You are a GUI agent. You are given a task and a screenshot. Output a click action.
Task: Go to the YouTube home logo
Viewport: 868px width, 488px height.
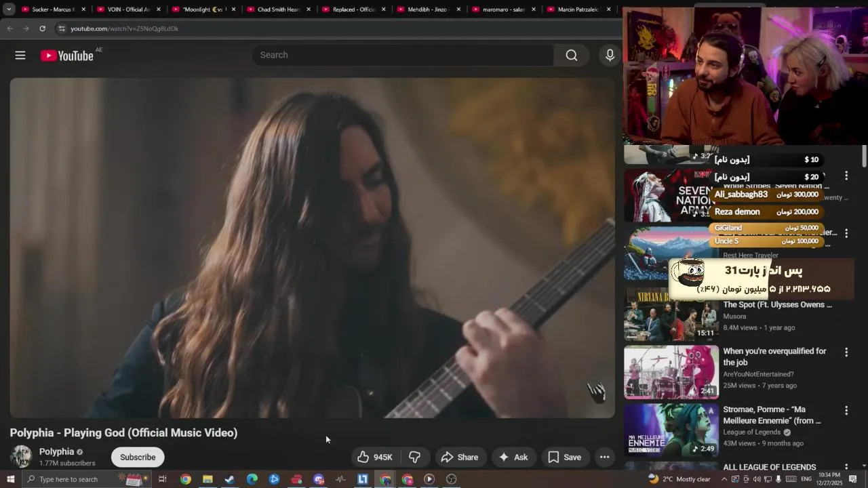tap(66, 56)
